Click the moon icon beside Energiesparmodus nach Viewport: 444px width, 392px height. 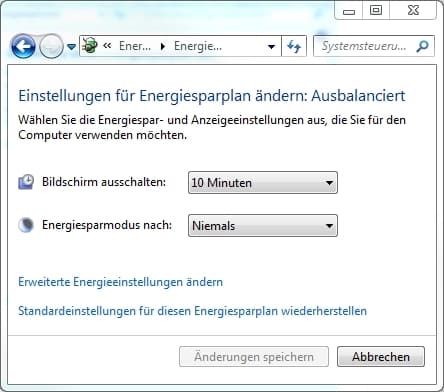(26, 225)
